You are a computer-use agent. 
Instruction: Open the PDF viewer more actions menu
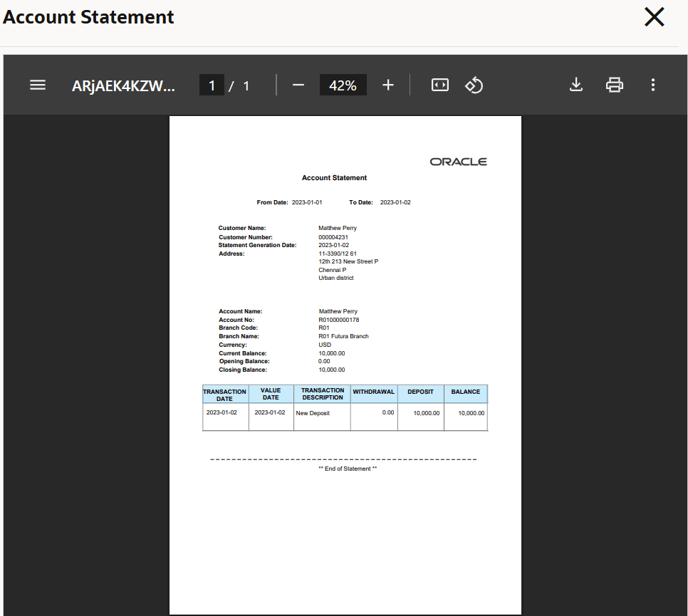(x=653, y=85)
